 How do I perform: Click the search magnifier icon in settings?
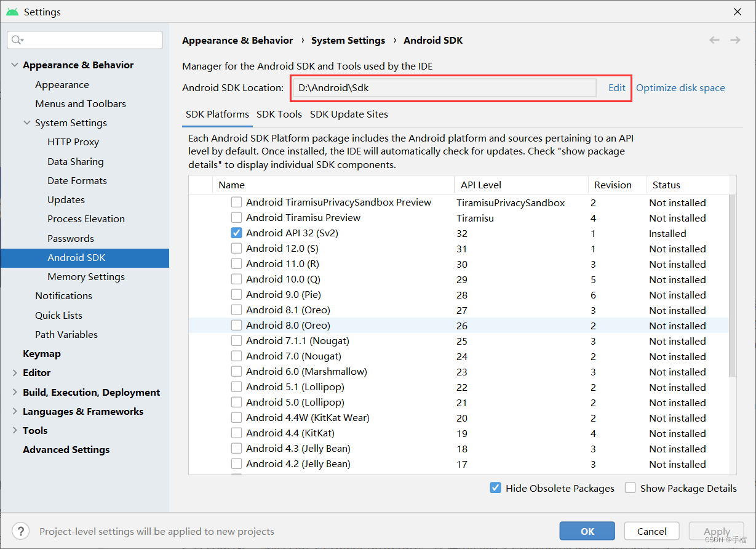click(17, 40)
